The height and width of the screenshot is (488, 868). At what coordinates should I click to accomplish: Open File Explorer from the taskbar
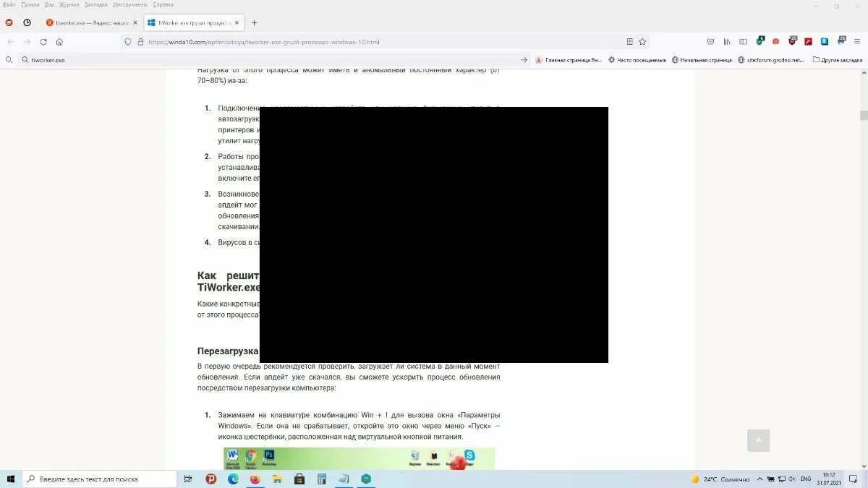[x=277, y=479]
